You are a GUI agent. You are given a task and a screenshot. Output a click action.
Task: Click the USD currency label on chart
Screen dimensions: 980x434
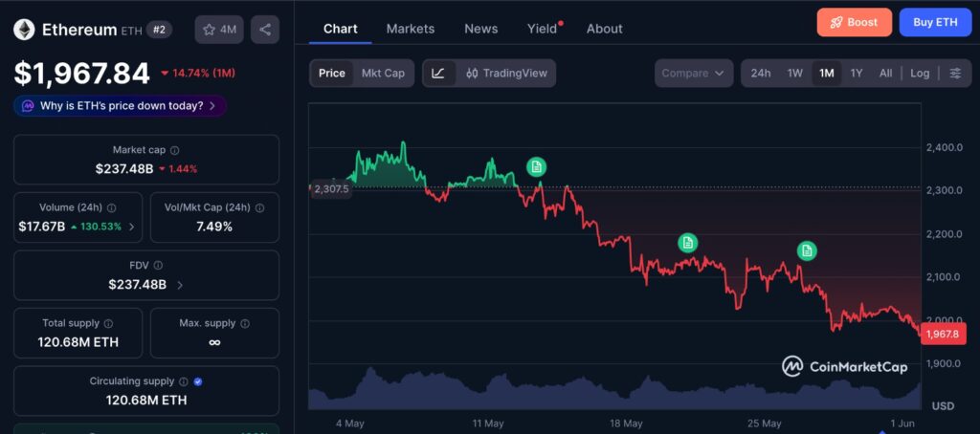point(943,406)
